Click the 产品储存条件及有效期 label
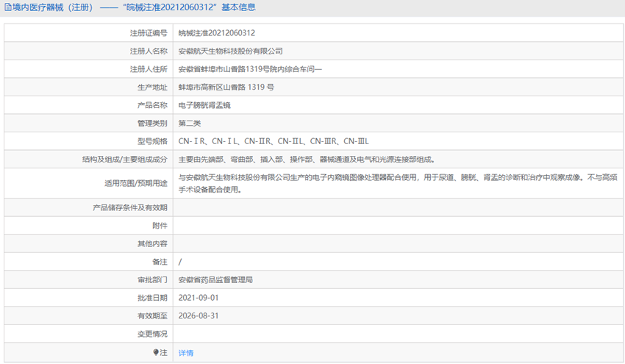 pyautogui.click(x=130, y=207)
